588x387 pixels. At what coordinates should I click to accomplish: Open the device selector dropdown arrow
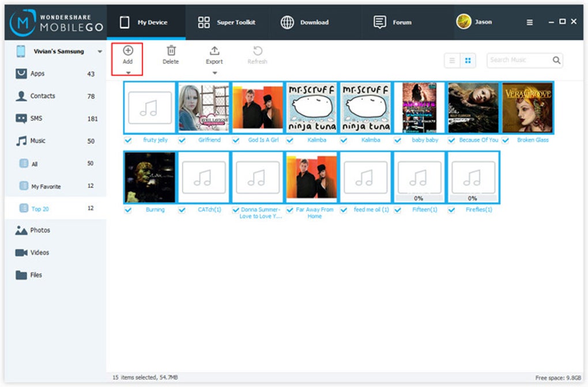100,51
